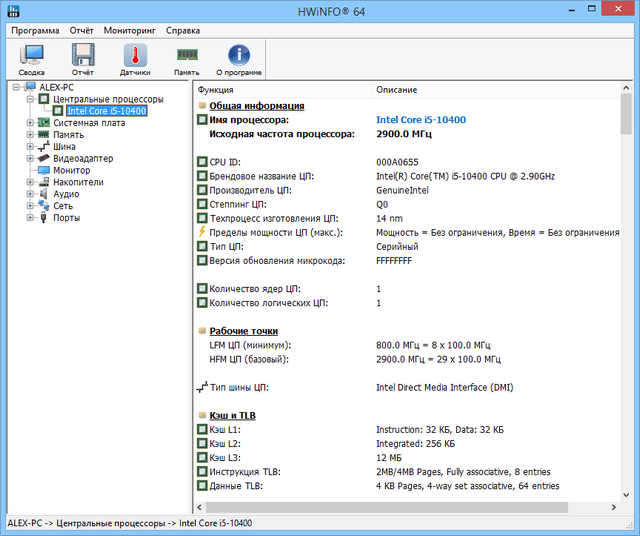Select the Монитор tree item

(x=71, y=170)
